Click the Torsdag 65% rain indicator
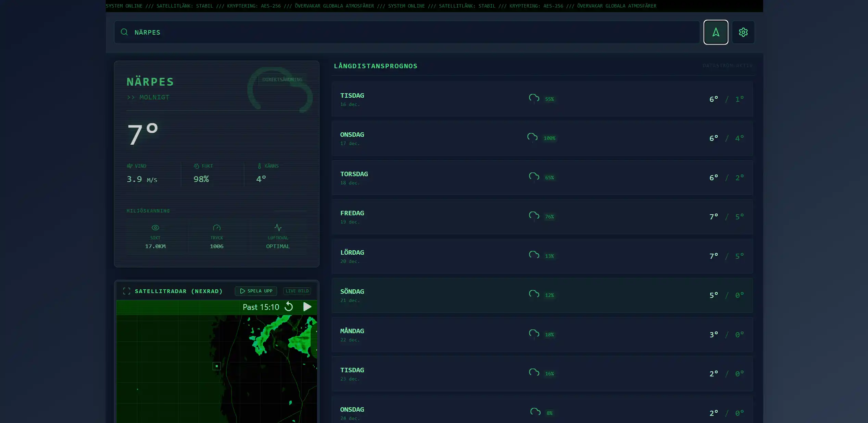This screenshot has width=868, height=423. 549,178
